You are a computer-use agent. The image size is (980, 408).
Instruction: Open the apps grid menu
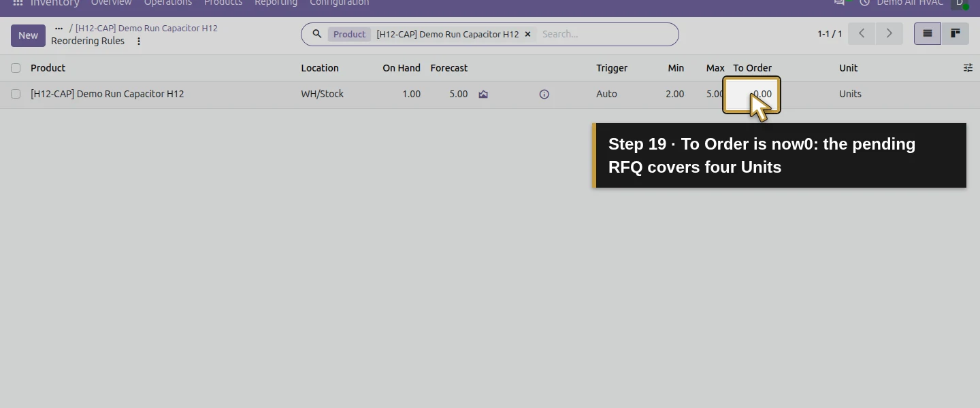click(x=18, y=3)
